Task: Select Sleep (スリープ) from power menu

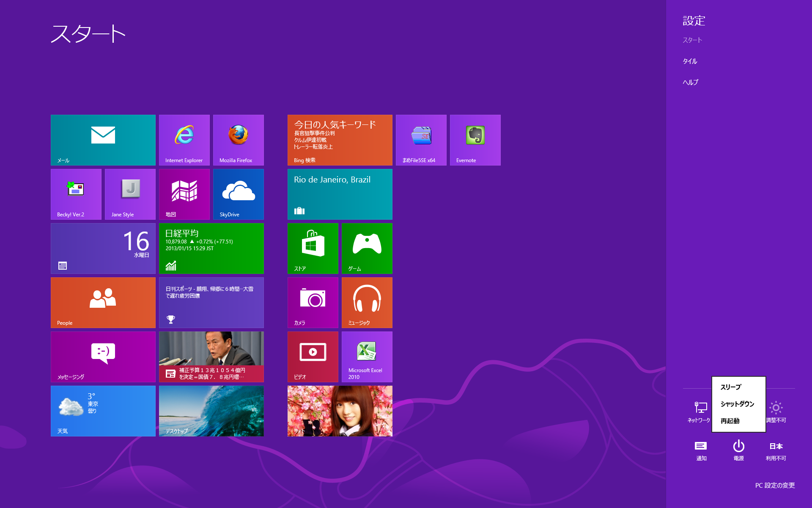Action: click(x=731, y=387)
